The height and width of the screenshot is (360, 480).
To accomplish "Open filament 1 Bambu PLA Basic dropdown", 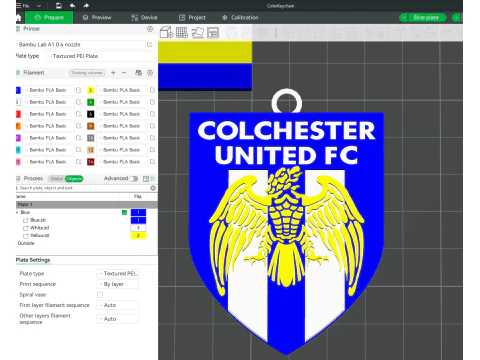I will click(x=48, y=90).
